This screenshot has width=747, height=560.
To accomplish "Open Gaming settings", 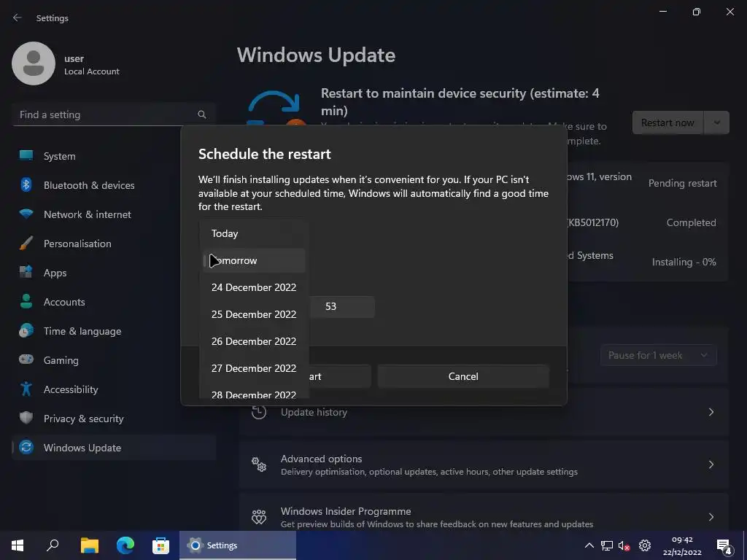I will click(x=114, y=360).
